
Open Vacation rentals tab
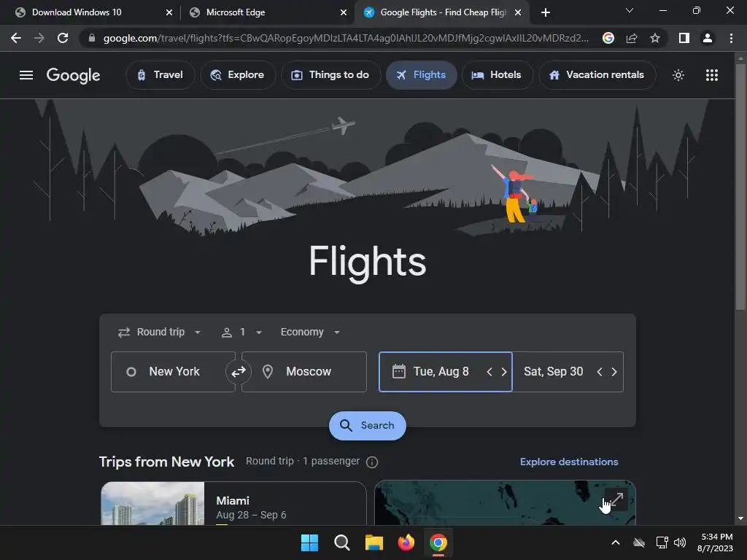pyautogui.click(x=597, y=75)
